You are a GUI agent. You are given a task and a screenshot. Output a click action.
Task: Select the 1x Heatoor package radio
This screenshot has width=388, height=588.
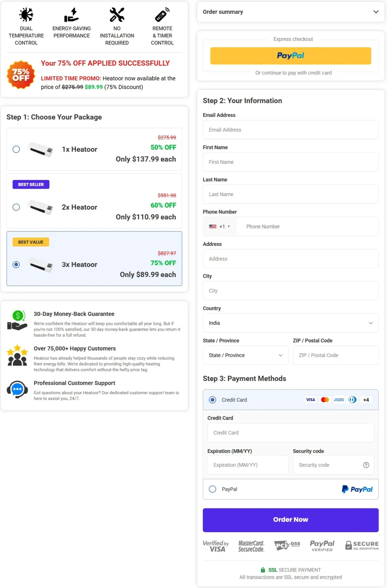[16, 149]
